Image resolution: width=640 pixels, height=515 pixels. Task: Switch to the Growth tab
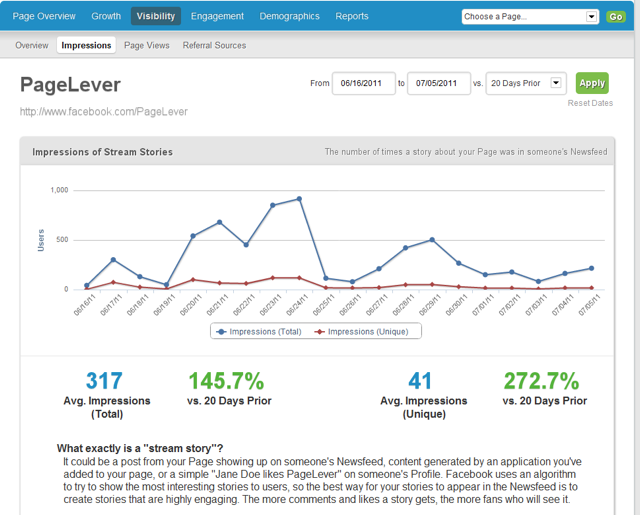coord(106,16)
